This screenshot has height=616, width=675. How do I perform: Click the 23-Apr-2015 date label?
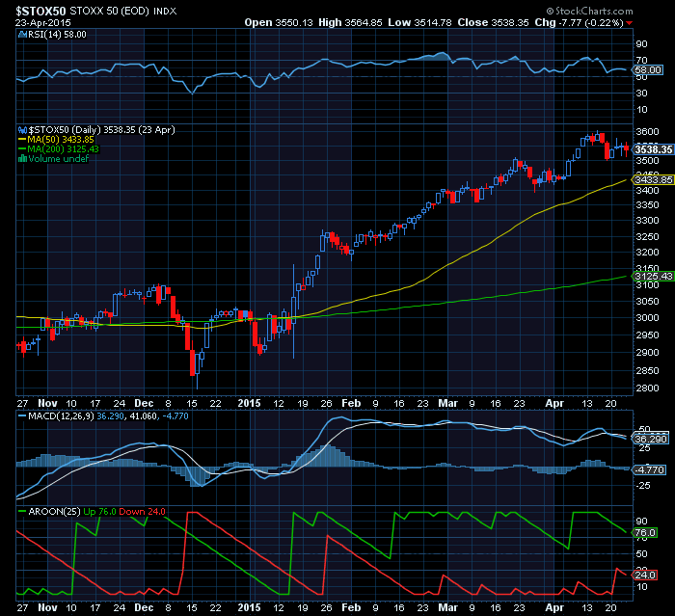43,23
